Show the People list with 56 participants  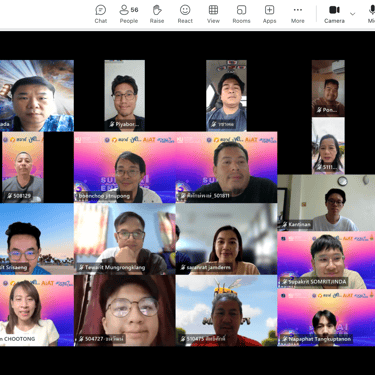(129, 14)
